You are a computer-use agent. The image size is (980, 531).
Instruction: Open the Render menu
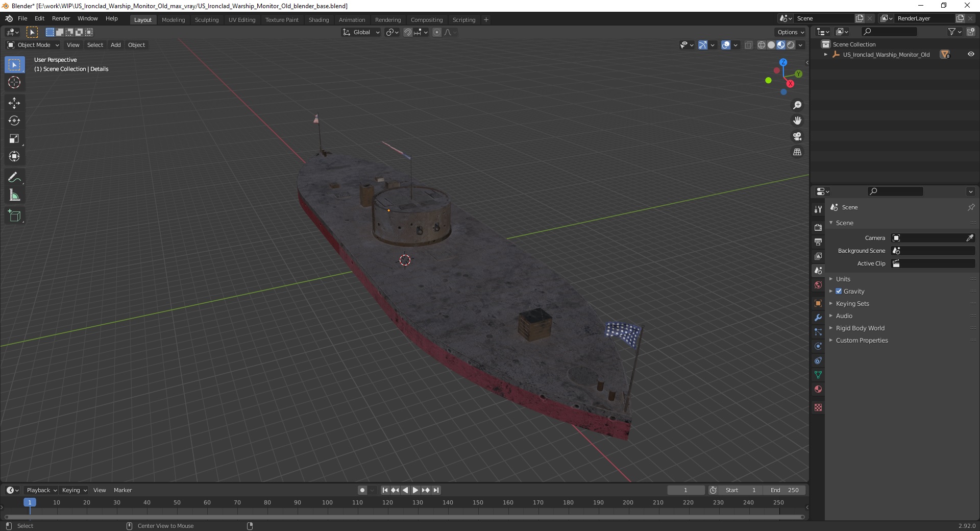click(61, 18)
